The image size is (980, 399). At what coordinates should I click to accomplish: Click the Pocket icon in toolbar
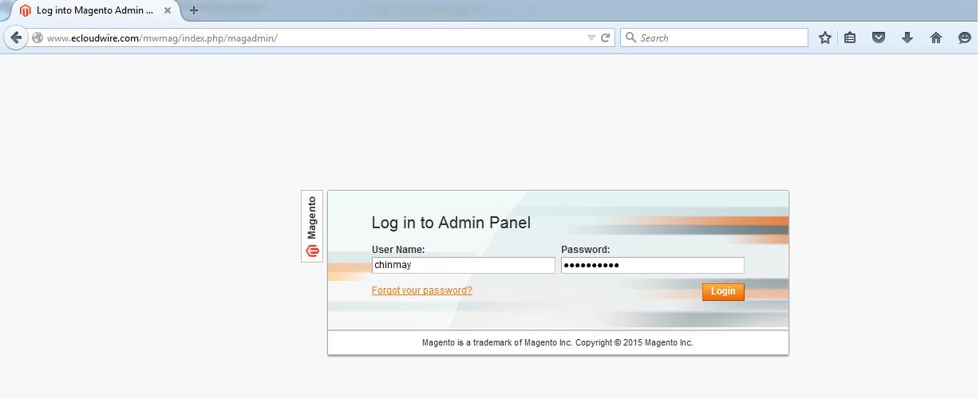click(879, 38)
